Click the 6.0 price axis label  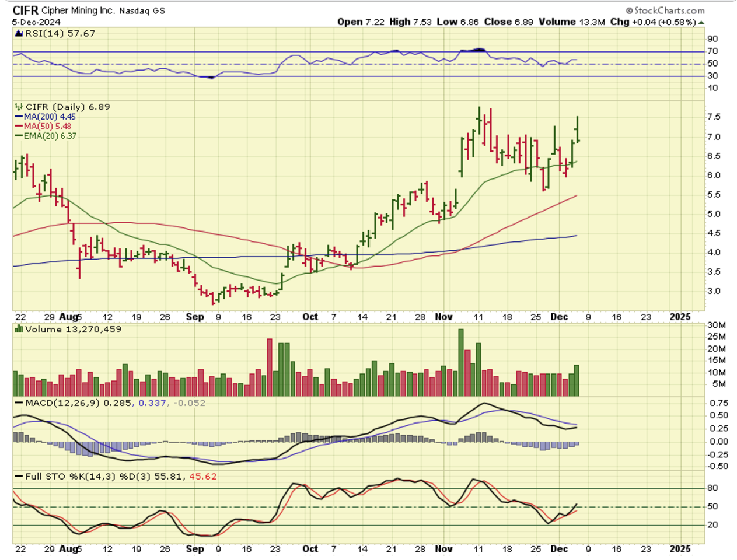point(714,175)
